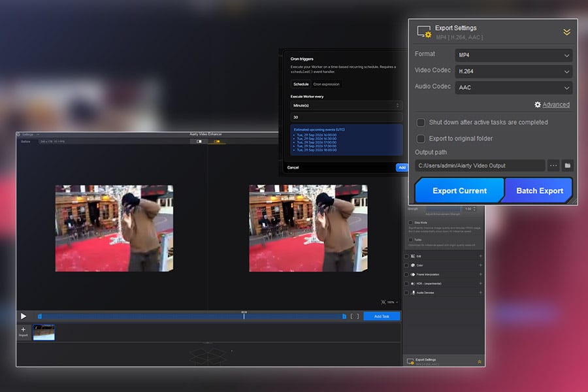Open the Format dropdown showing MP4

(514, 55)
